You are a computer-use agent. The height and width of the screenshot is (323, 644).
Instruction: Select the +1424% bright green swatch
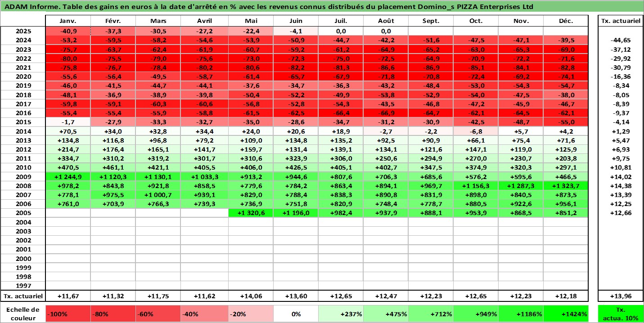tap(566, 314)
